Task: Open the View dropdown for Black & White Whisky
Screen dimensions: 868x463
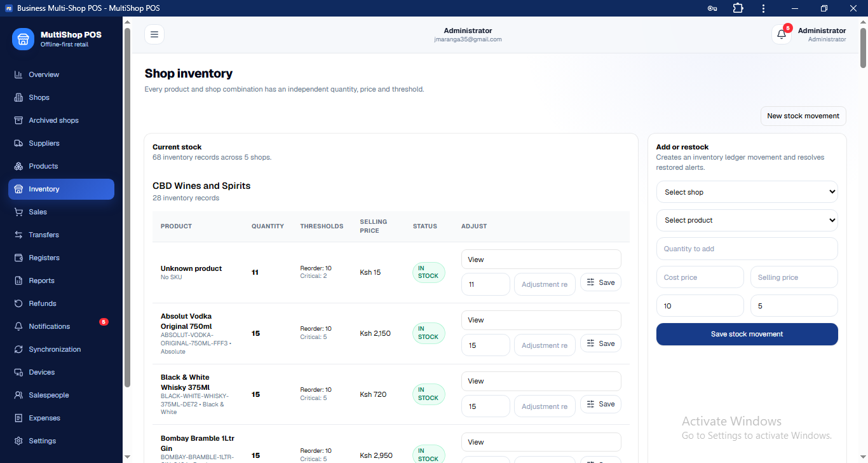Action: (x=541, y=381)
